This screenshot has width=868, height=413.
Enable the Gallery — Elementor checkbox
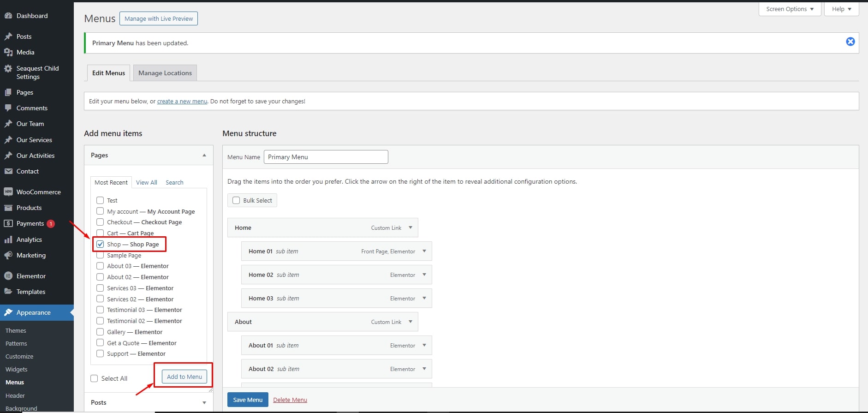click(x=100, y=332)
